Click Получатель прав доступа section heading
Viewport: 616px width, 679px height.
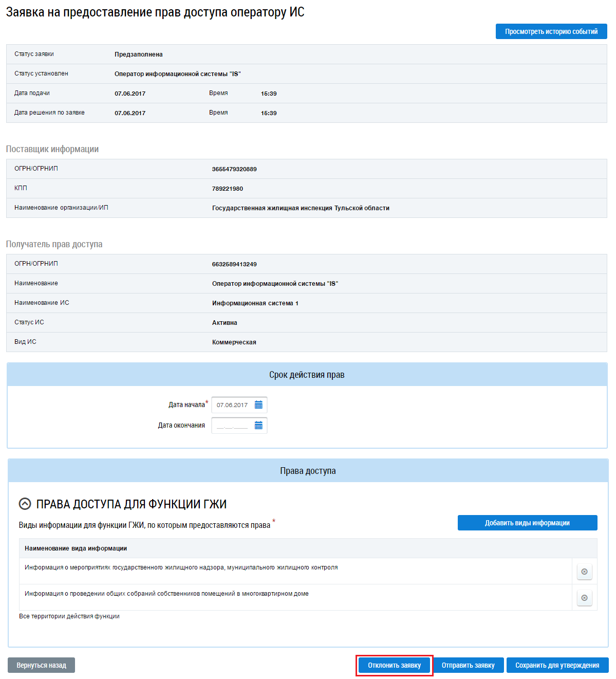(54, 244)
